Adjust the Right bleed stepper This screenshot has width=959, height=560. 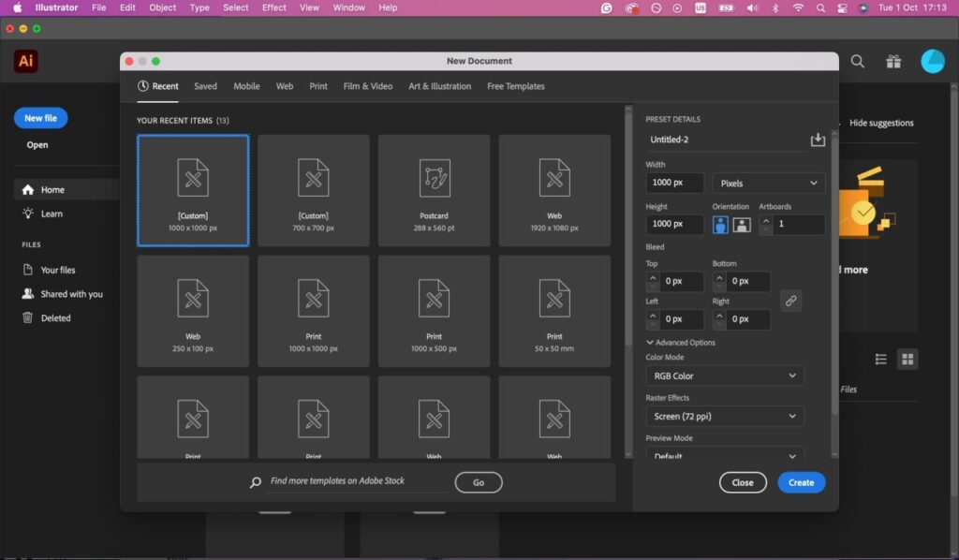tap(719, 319)
